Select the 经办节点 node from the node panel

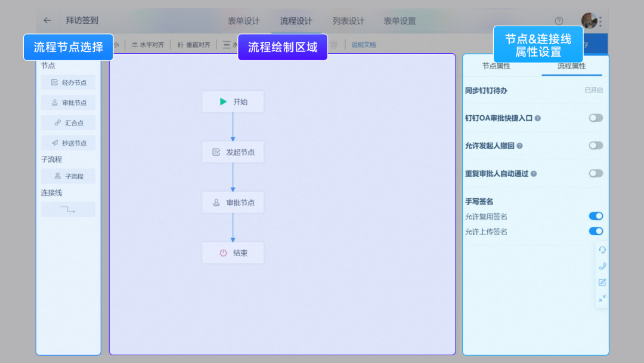(68, 82)
